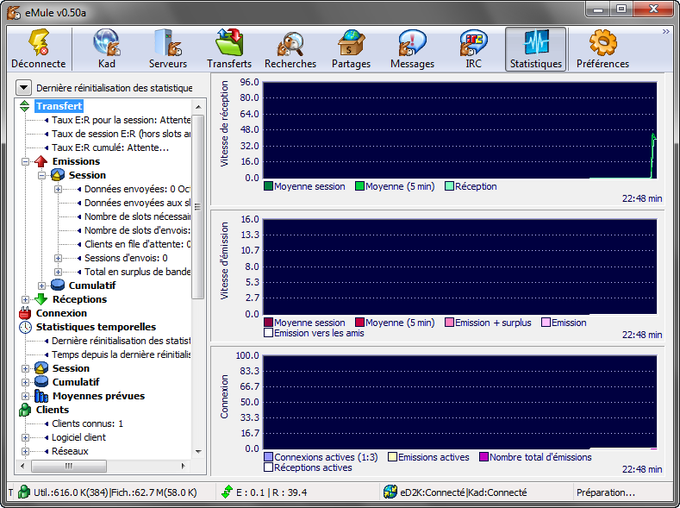This screenshot has height=508, width=680.
Task: Click the red Emissions arrow icon
Action: (41, 161)
